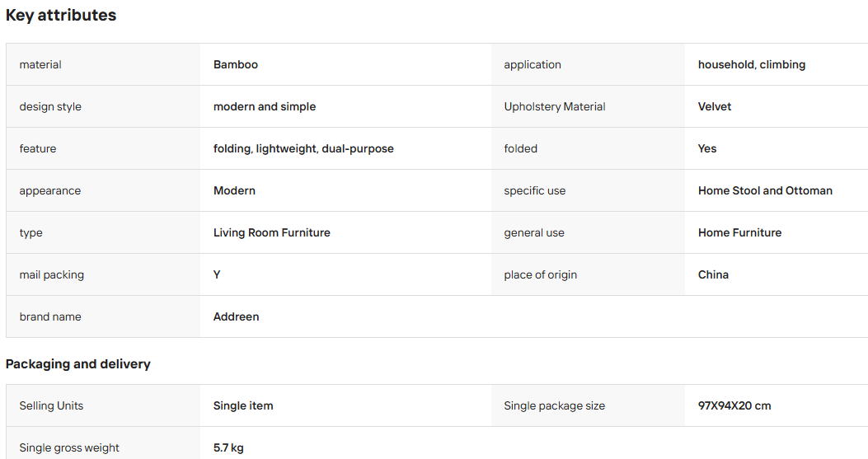
Task: Click the Modern appearance value
Action: 234,191
